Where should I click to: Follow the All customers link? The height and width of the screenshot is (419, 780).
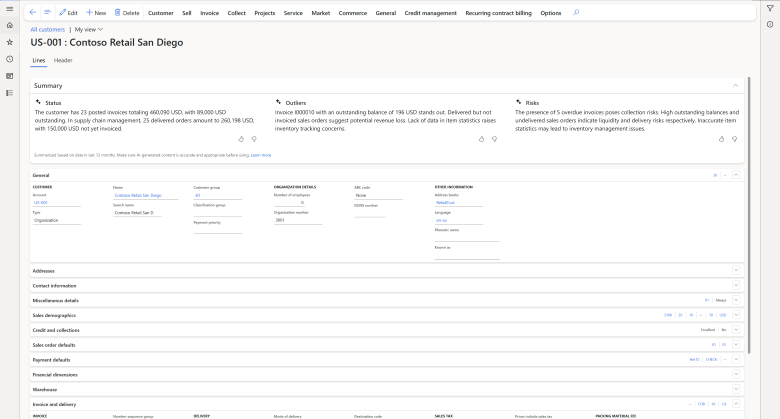pos(48,29)
